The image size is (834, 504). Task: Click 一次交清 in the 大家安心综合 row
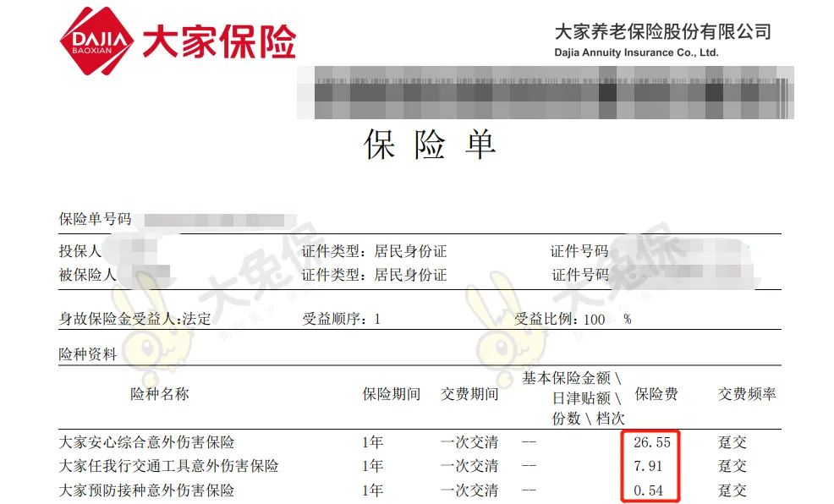pyautogui.click(x=469, y=442)
